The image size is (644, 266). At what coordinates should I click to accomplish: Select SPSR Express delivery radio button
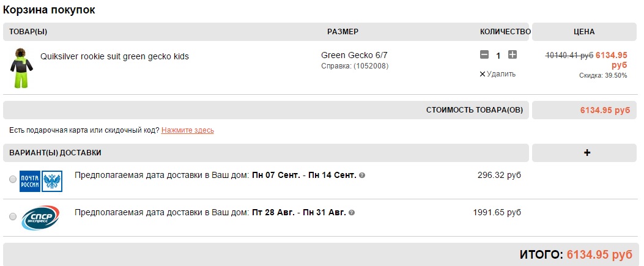(x=13, y=216)
